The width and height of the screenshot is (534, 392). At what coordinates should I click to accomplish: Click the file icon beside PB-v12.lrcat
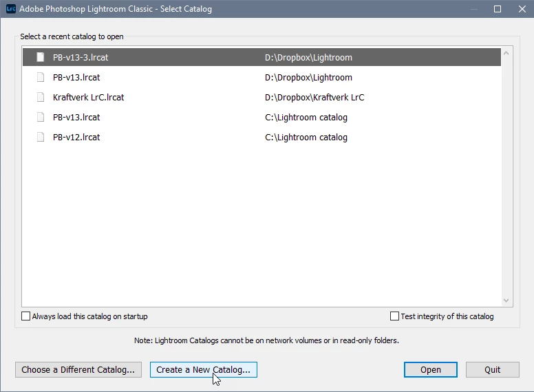tap(40, 137)
